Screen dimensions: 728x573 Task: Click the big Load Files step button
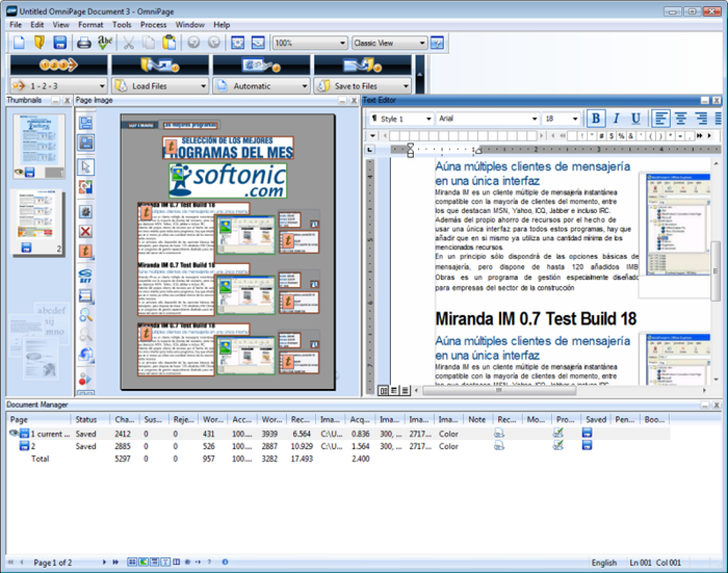160,65
